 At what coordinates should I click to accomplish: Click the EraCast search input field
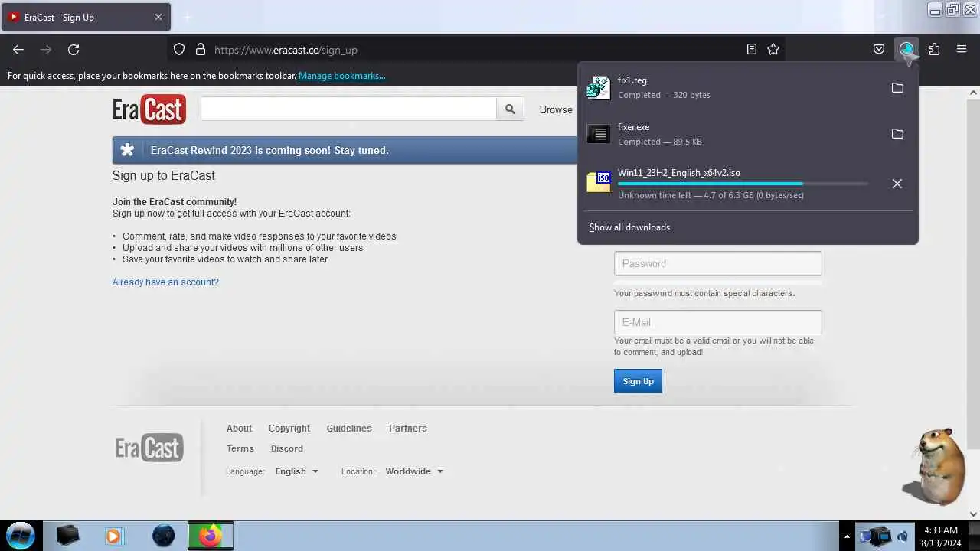[349, 109]
